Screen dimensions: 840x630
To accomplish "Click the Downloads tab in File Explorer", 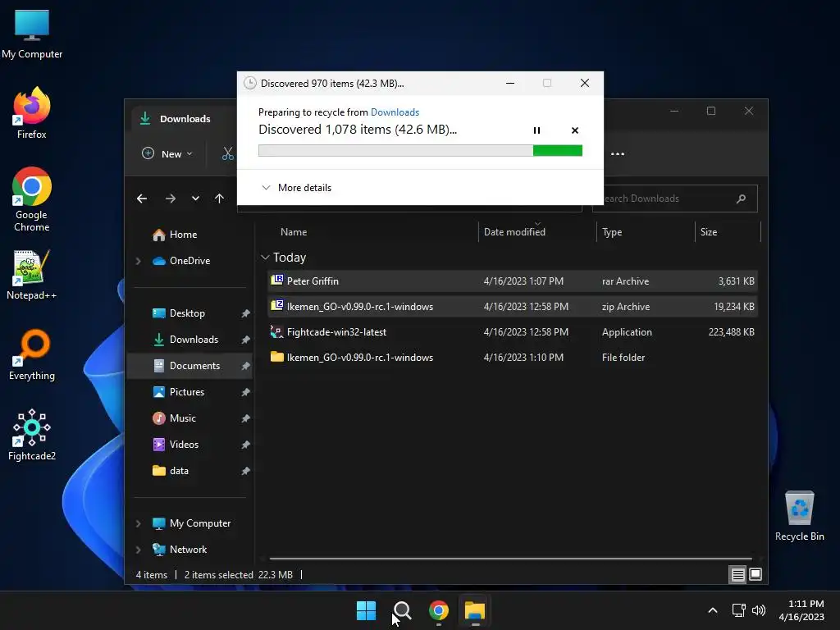I will 183,119.
